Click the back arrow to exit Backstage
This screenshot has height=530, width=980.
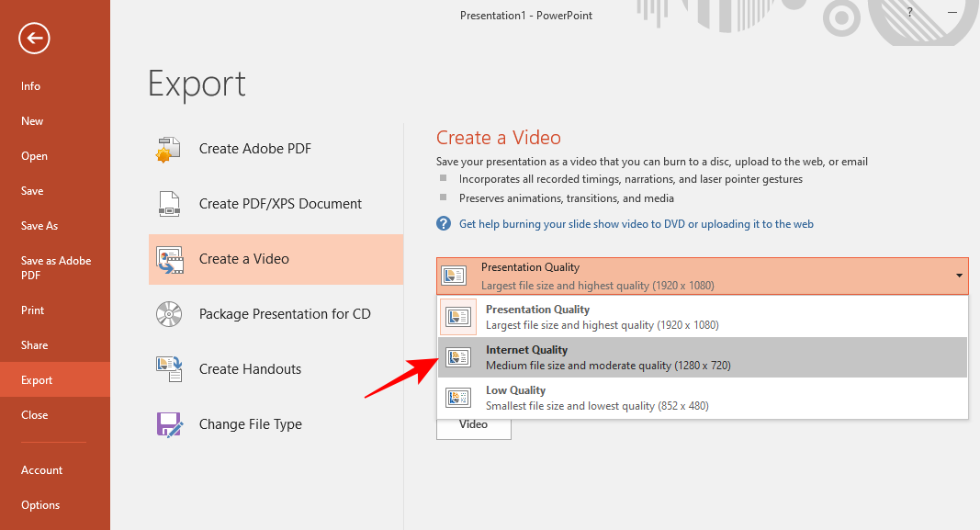point(34,39)
